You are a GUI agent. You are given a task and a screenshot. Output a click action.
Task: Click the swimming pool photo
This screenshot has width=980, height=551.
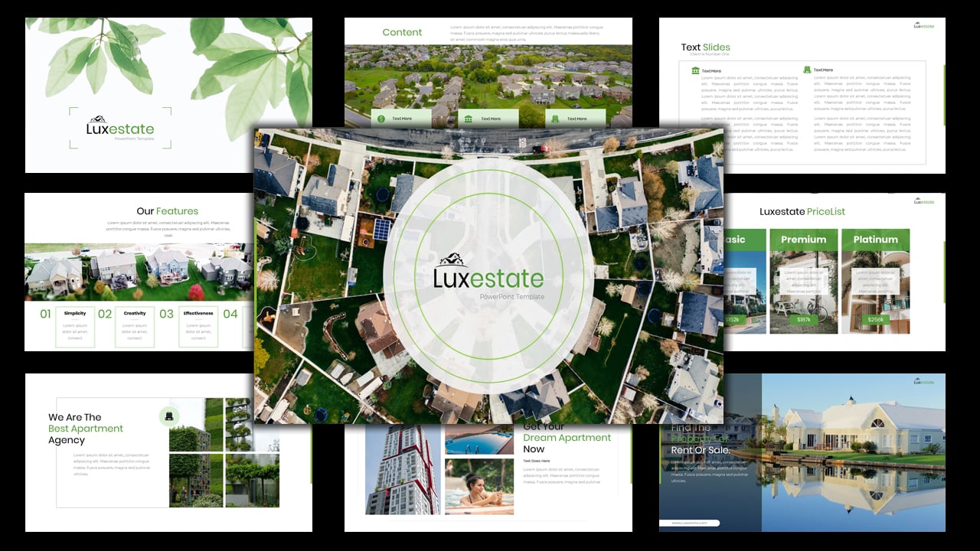point(479,439)
